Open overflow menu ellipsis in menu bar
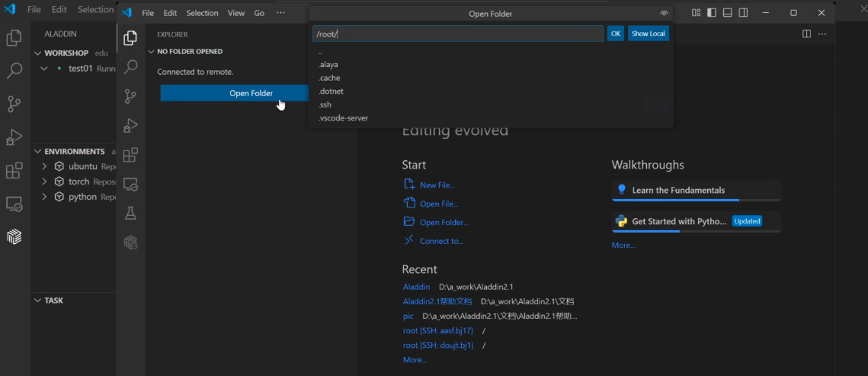 coord(280,13)
